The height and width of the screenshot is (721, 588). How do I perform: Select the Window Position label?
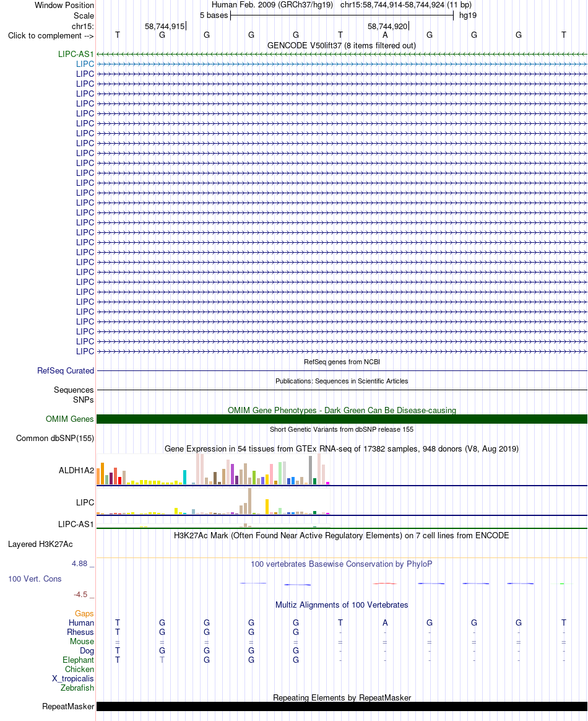tap(64, 6)
